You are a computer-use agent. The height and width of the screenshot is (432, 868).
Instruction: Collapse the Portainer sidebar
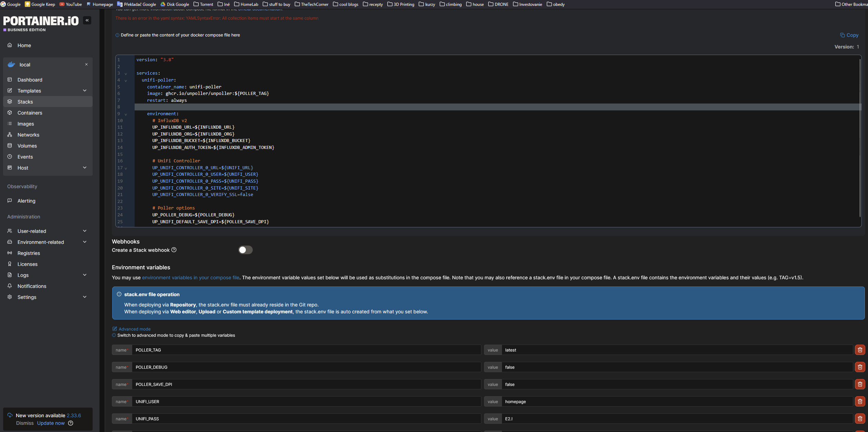(87, 20)
